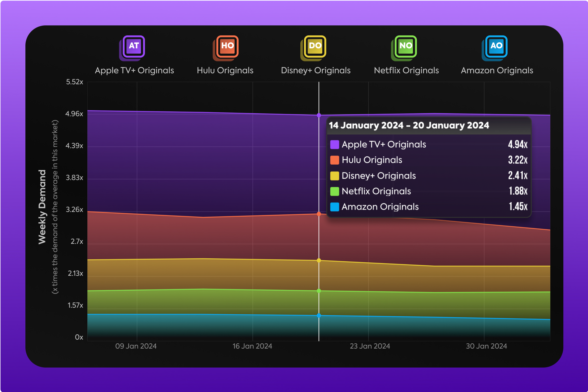The height and width of the screenshot is (392, 588).
Task: Toggle the Apple TV+ Originals legend label
Action: [134, 71]
